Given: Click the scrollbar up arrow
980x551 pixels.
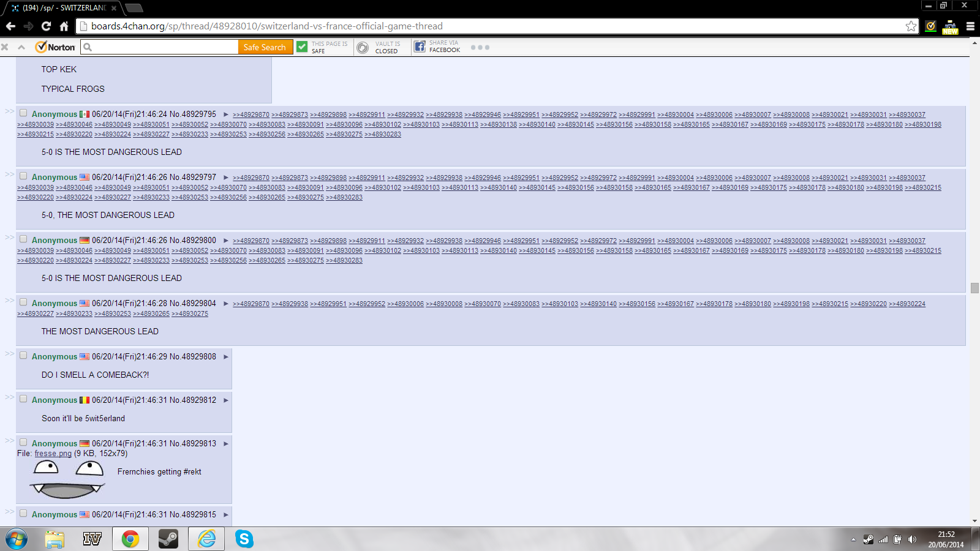Looking at the screenshot, I should 974,42.
